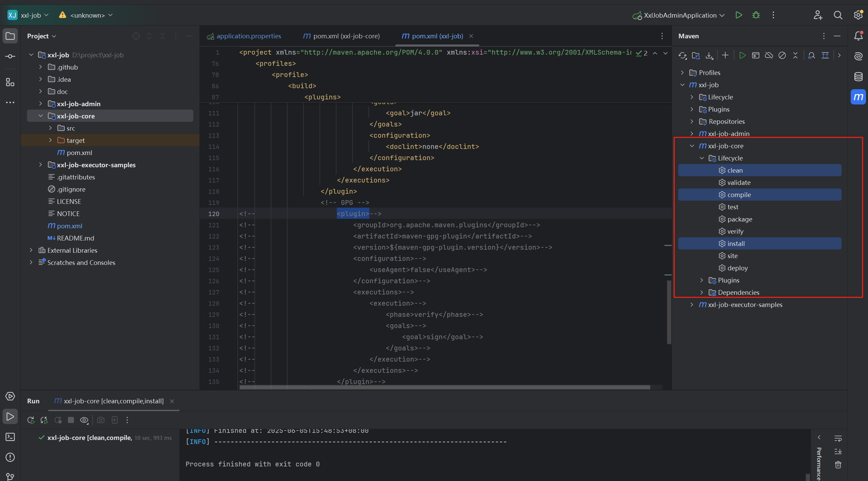Click editor vertical scrollbar thumb
This screenshot has width=868, height=481.
point(669,312)
